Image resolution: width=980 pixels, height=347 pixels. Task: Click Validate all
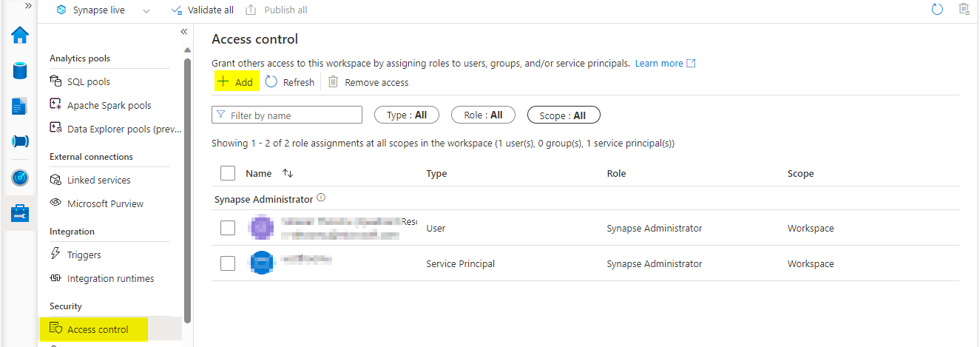click(x=202, y=10)
